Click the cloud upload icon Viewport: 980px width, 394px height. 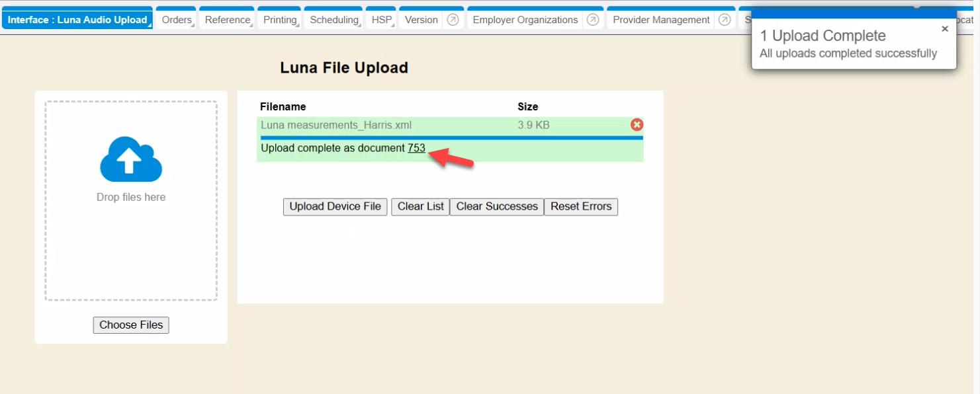[131, 159]
